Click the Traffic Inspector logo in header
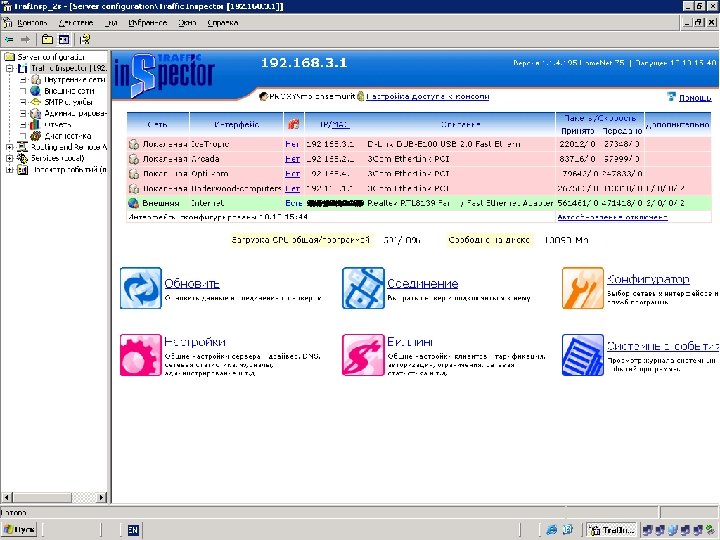Image resolution: width=720 pixels, height=540 pixels. tap(164, 75)
